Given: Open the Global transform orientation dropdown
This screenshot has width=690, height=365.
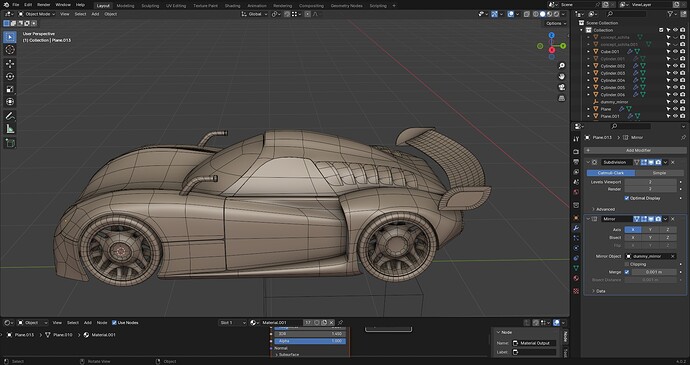Looking at the screenshot, I should (254, 14).
